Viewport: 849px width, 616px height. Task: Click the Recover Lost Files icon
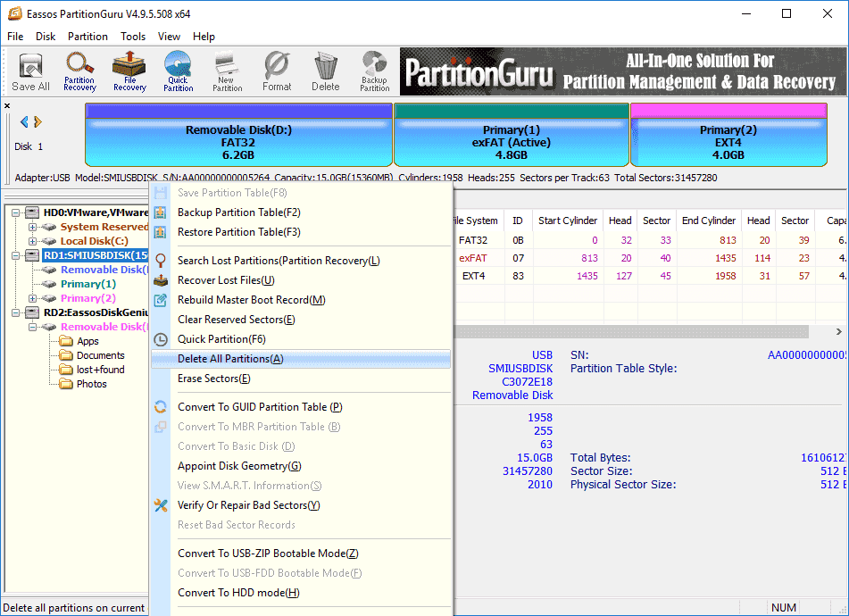coord(161,279)
